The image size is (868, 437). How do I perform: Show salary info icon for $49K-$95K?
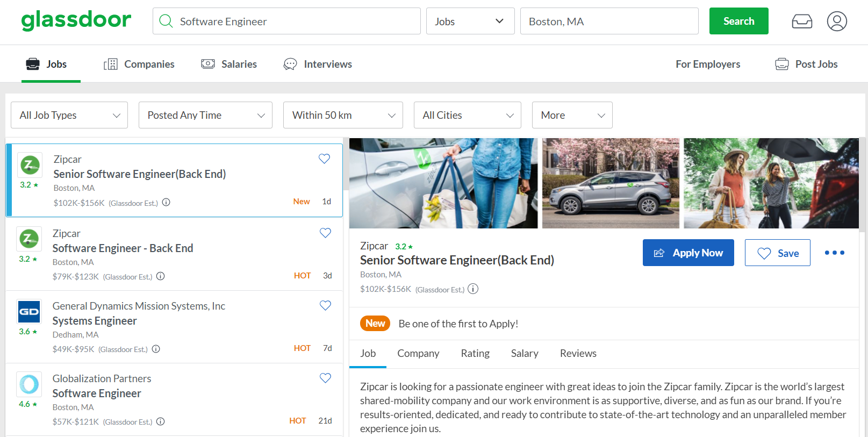point(156,349)
